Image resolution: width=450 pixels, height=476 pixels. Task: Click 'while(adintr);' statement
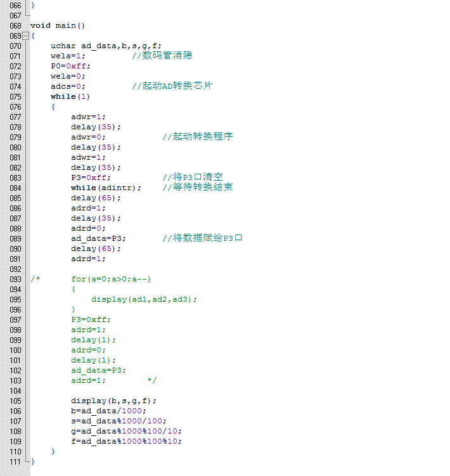tap(106, 188)
